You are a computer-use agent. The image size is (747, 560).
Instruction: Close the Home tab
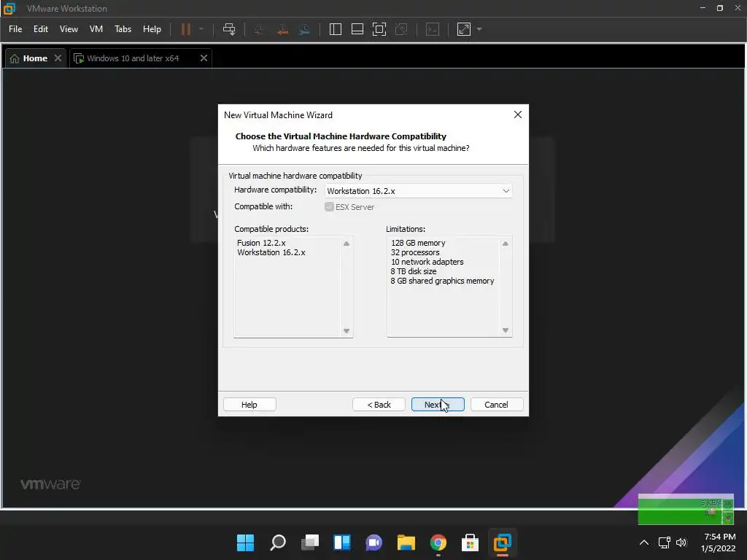click(58, 58)
